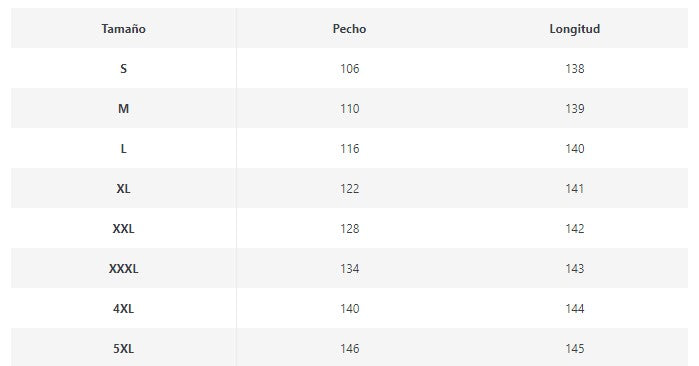Select the 5XL size row label
Screen dimensions: 699x366
pos(123,349)
